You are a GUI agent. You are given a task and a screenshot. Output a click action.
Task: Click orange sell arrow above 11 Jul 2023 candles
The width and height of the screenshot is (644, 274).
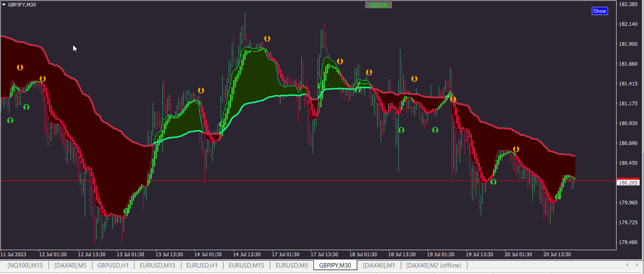pyautogui.click(x=20, y=68)
